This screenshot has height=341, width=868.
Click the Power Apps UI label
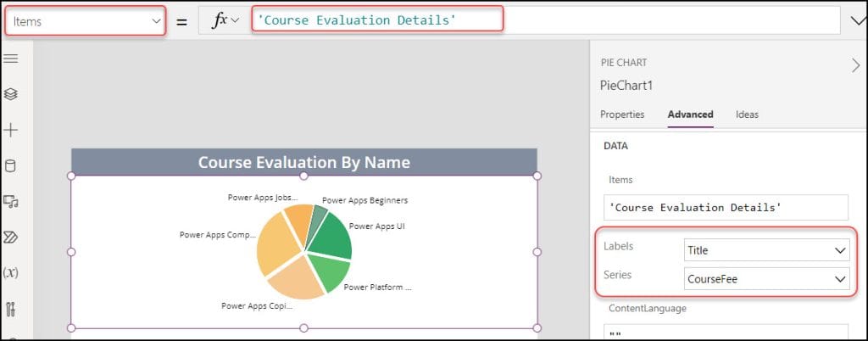(376, 226)
